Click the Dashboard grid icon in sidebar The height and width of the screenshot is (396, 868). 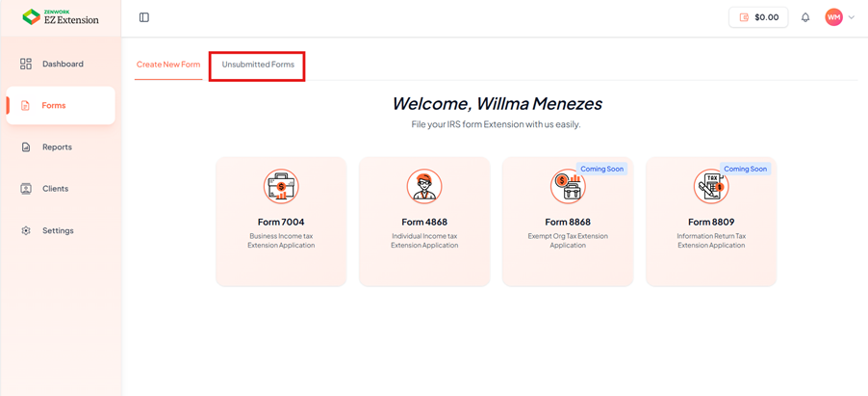tap(26, 64)
